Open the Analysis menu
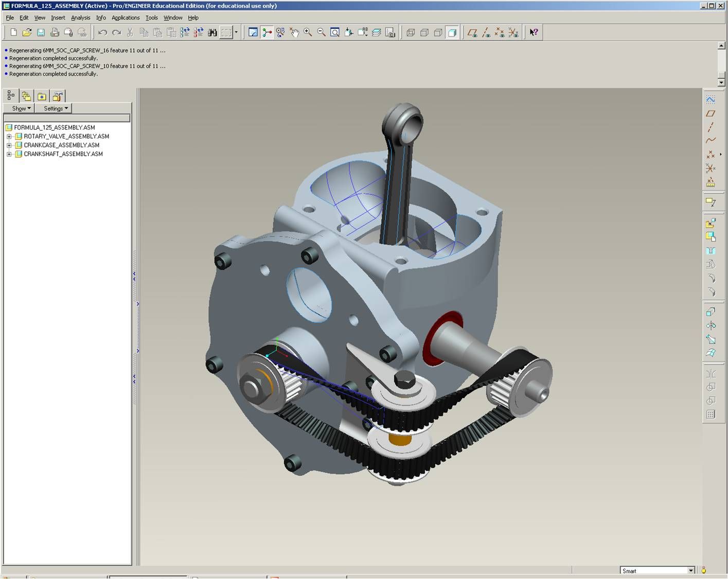This screenshot has width=728, height=579. (x=80, y=17)
